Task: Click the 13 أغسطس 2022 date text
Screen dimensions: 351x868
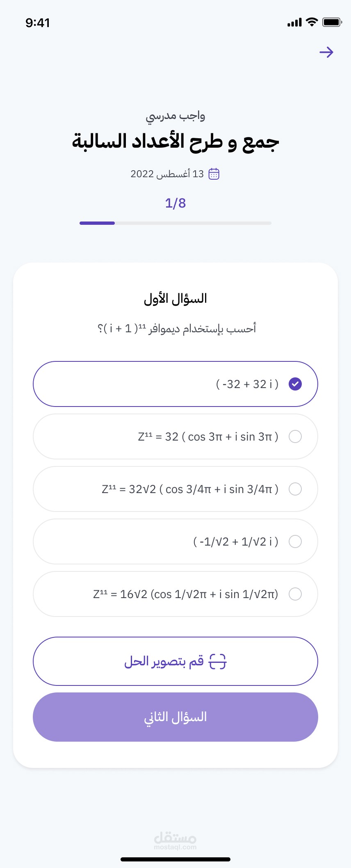Action: 167,174
